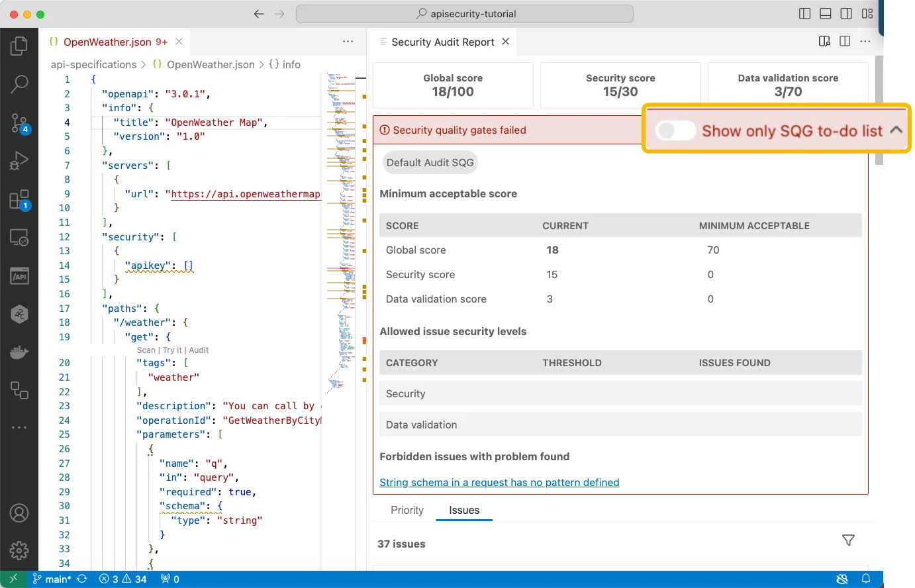Open the editor group overflow menu
The width and height of the screenshot is (915, 588).
(348, 41)
